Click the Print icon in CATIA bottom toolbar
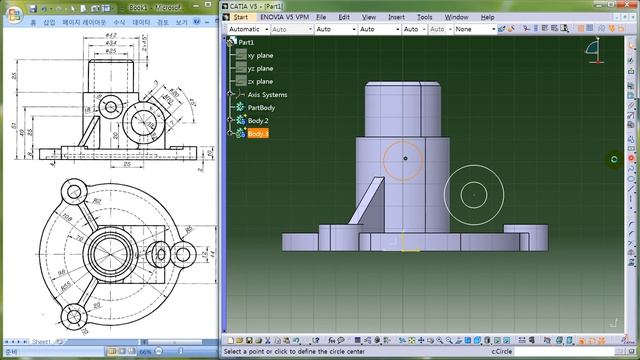Image resolution: width=640 pixels, height=360 pixels. 258,340
